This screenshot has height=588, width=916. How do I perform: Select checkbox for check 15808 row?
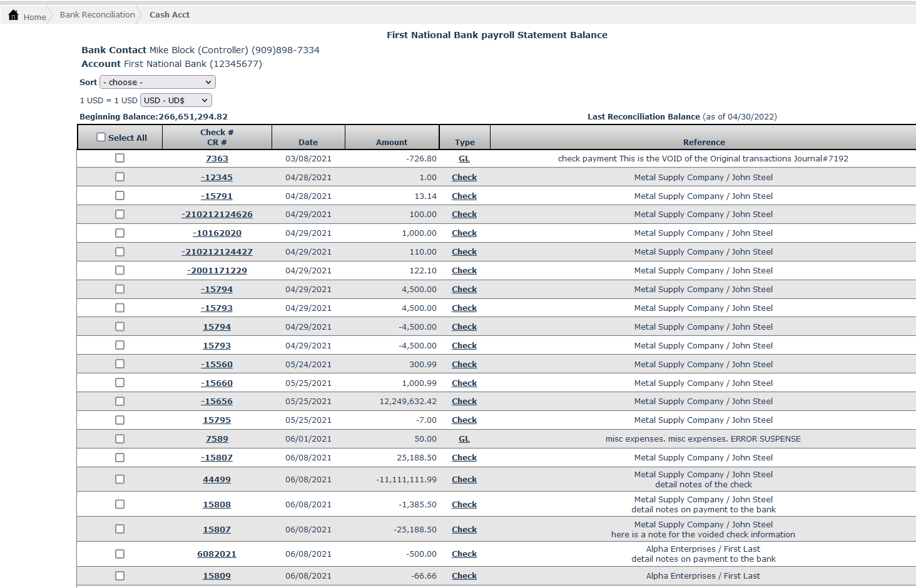click(120, 504)
